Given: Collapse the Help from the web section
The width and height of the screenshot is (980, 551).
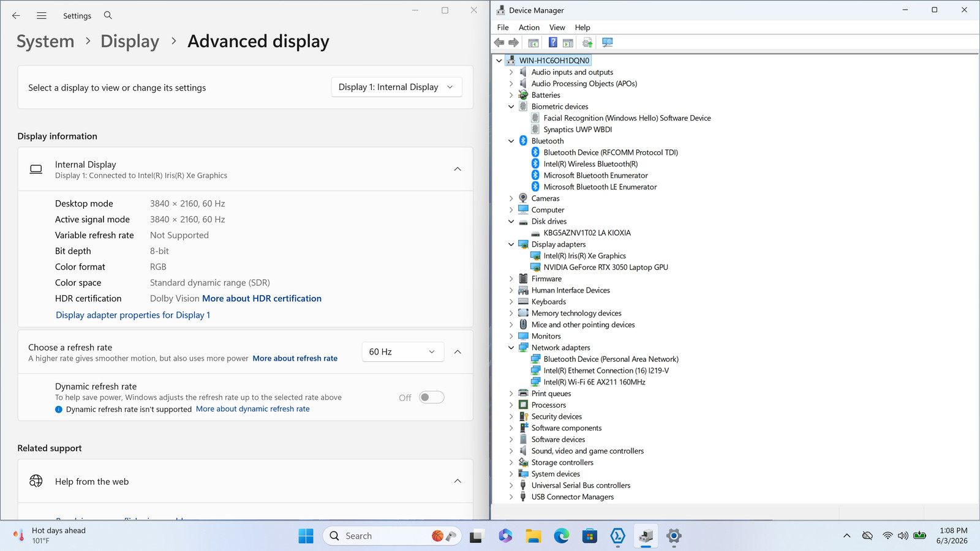Looking at the screenshot, I should point(458,481).
